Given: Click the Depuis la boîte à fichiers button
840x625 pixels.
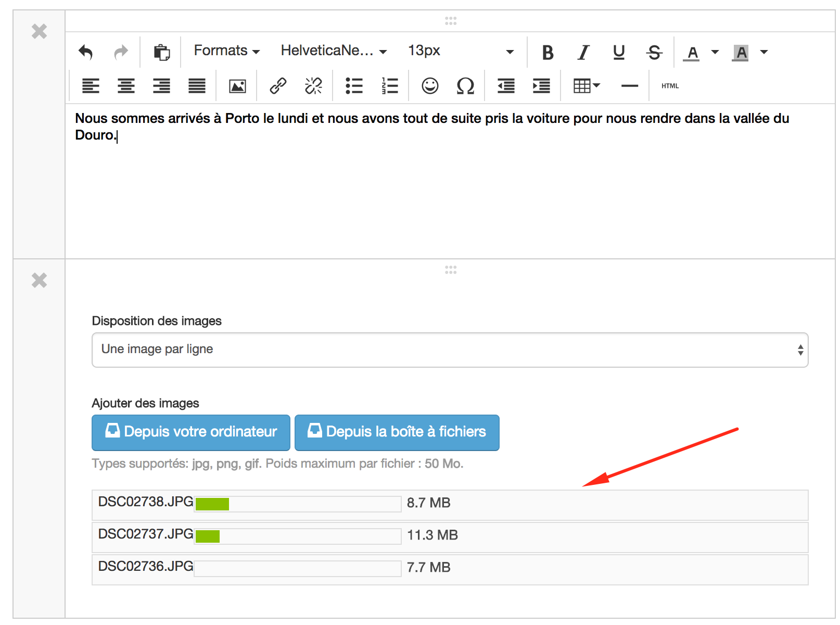Looking at the screenshot, I should pyautogui.click(x=397, y=432).
